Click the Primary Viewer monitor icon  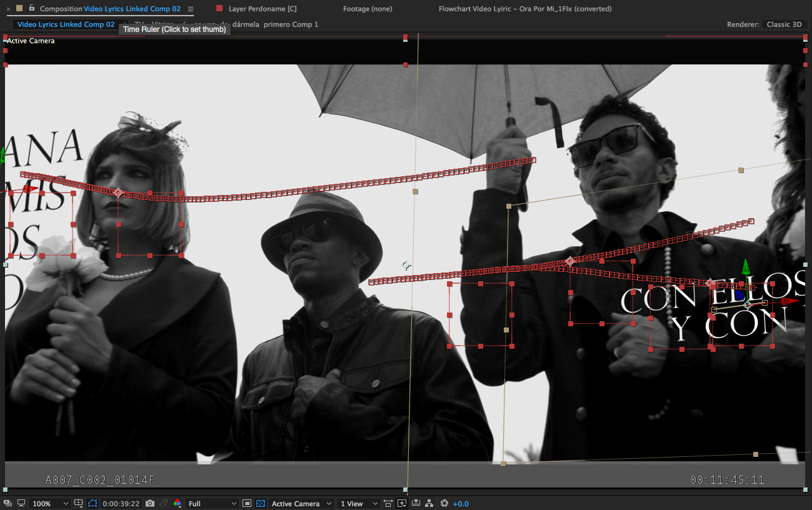pos(21,503)
